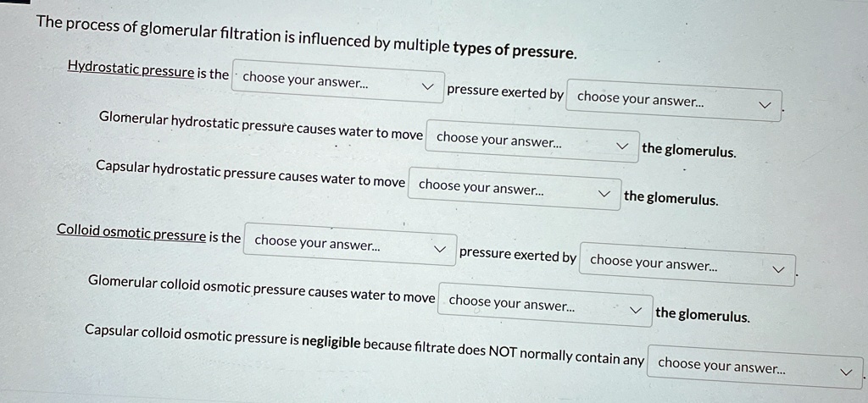The image size is (868, 403).
Task: Click chevron beside 'Colloid osmotic pressure is the'
Action: coord(440,250)
